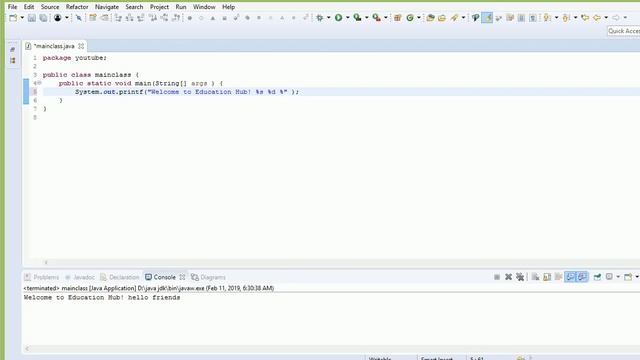The image size is (640, 360).
Task: Open the Back history dropdown arrow
Action: [x=606, y=18]
